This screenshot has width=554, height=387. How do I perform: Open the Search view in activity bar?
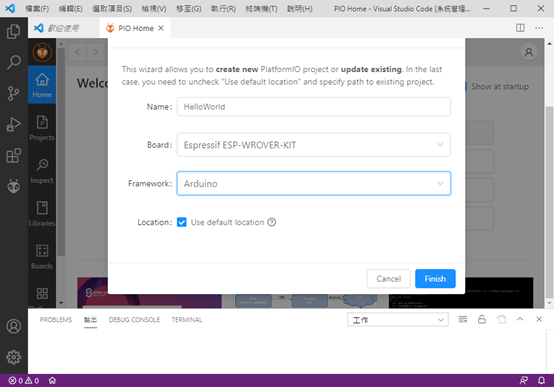tap(13, 62)
